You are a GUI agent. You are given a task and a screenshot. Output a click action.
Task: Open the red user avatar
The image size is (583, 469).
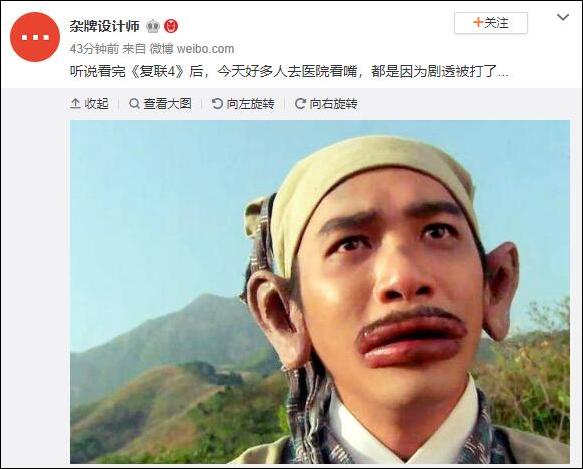click(x=35, y=37)
